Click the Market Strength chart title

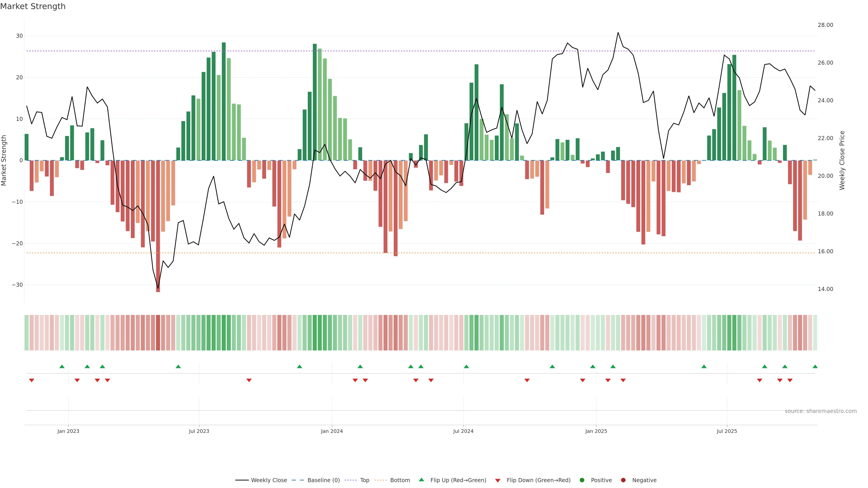[x=33, y=6]
